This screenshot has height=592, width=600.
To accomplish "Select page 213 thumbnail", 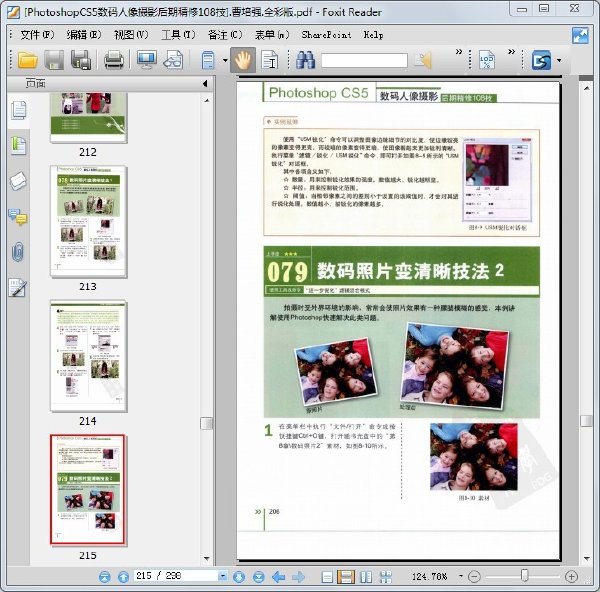I will 88,222.
